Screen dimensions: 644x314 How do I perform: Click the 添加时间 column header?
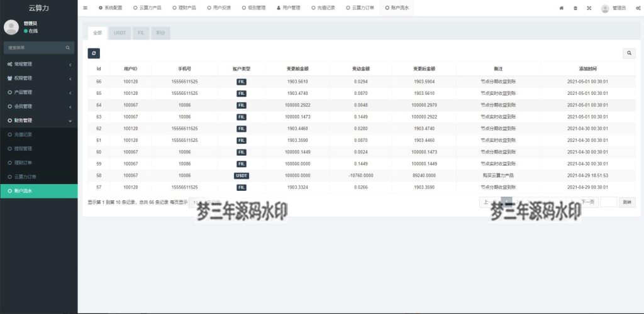[588, 69]
